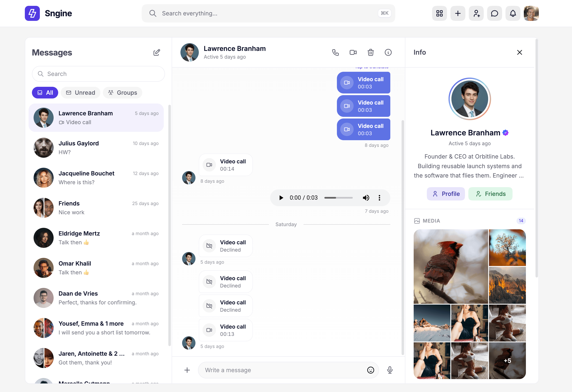Delete the conversation with trash icon
The image size is (572, 392).
point(371,52)
